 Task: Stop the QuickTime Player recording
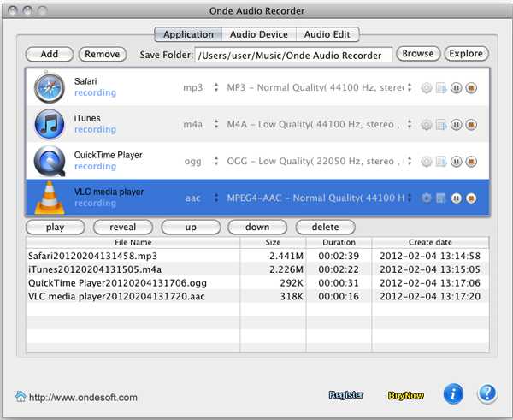pos(471,162)
